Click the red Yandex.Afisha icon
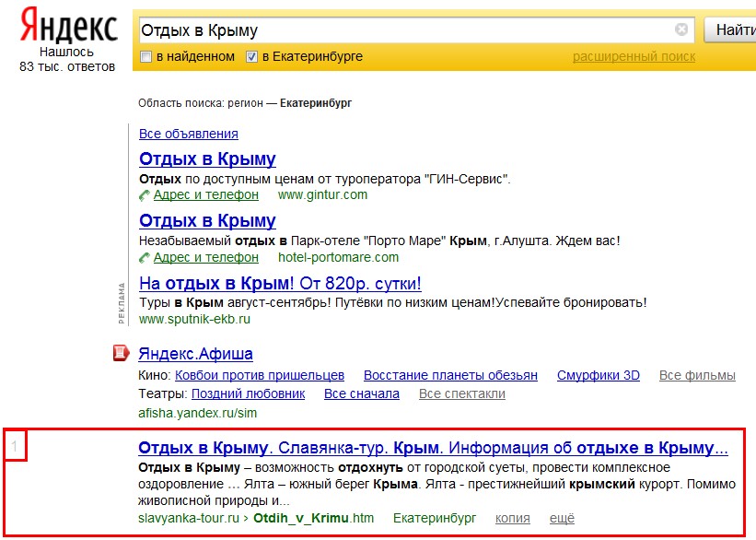Viewport: 756px width, 540px height. pos(119,353)
